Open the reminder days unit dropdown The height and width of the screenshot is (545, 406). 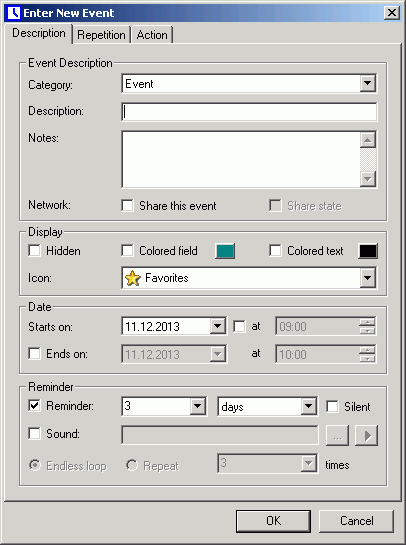[308, 406]
